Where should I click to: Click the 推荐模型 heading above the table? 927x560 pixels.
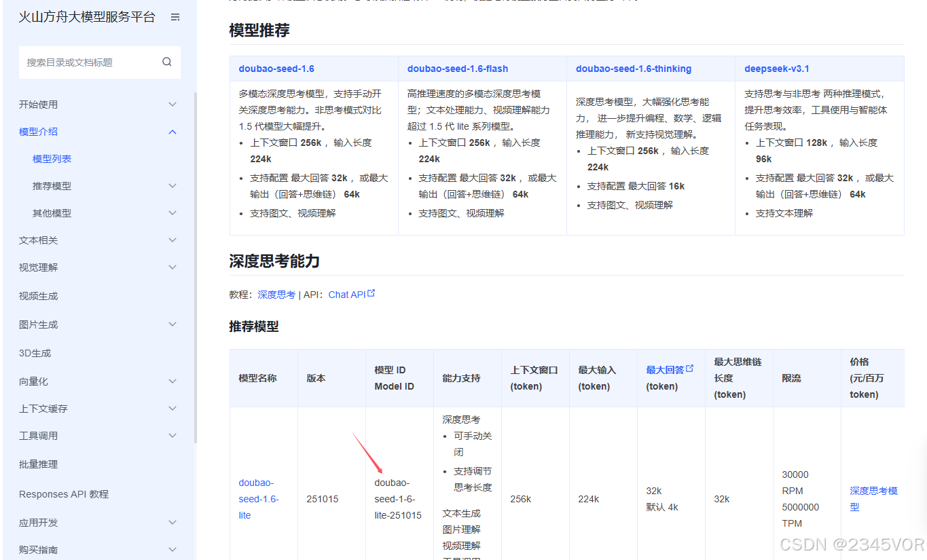point(254,326)
